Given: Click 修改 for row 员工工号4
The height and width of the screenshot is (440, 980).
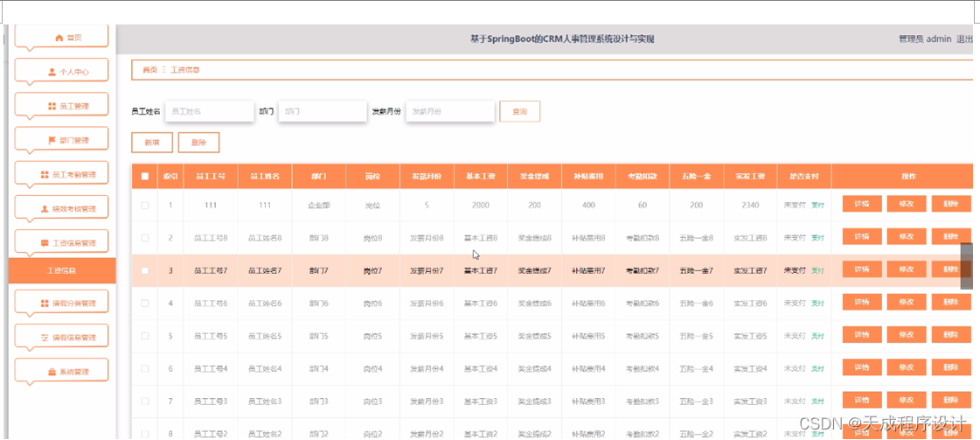Looking at the screenshot, I should 907,367.
